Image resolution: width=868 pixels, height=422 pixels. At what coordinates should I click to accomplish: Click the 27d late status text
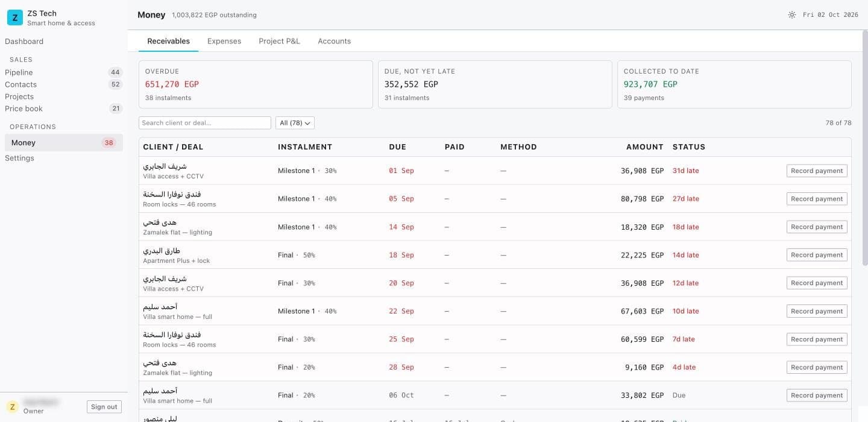pos(686,199)
